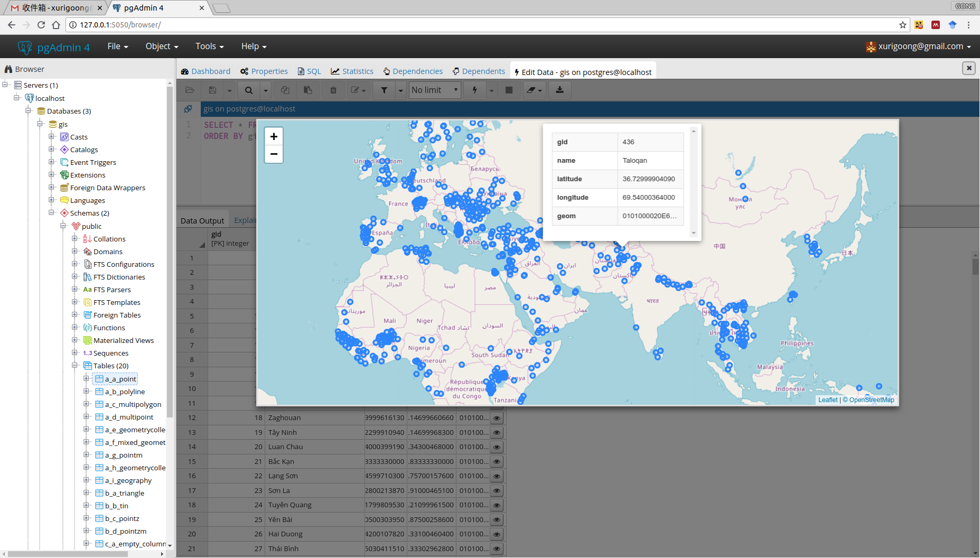
Task: Close the Edit Data panel
Action: (x=969, y=68)
